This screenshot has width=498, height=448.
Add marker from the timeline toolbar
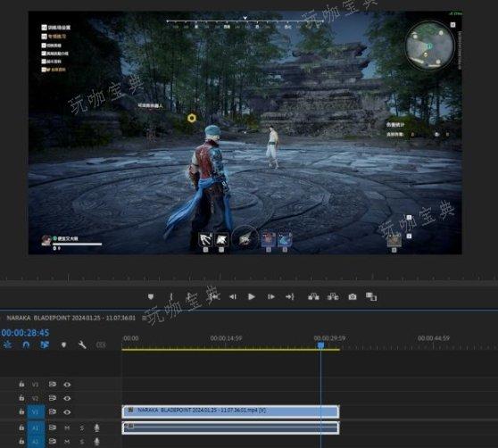[x=64, y=344]
